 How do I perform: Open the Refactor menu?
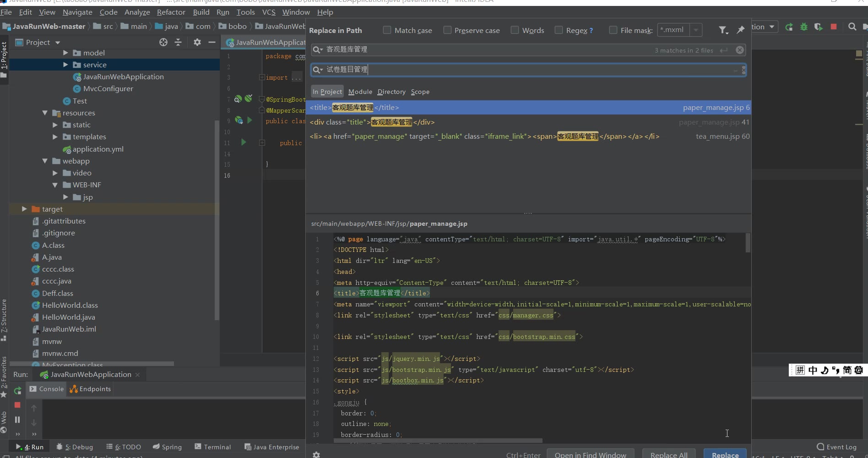171,12
